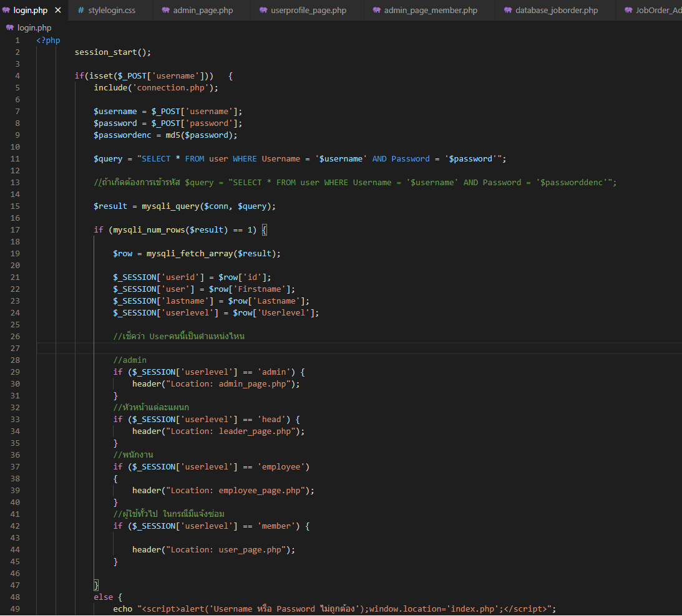Click the PHP file icon on login.php tab

coord(6,10)
